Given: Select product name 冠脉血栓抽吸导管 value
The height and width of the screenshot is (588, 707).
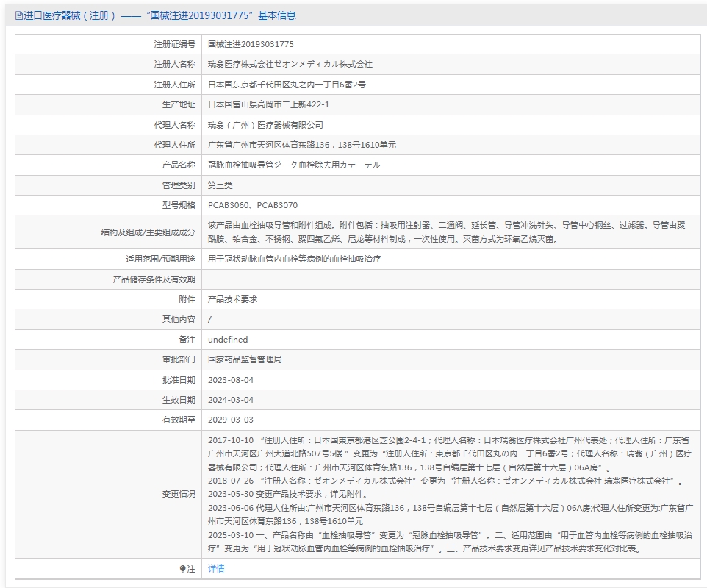Looking at the screenshot, I should pos(294,165).
